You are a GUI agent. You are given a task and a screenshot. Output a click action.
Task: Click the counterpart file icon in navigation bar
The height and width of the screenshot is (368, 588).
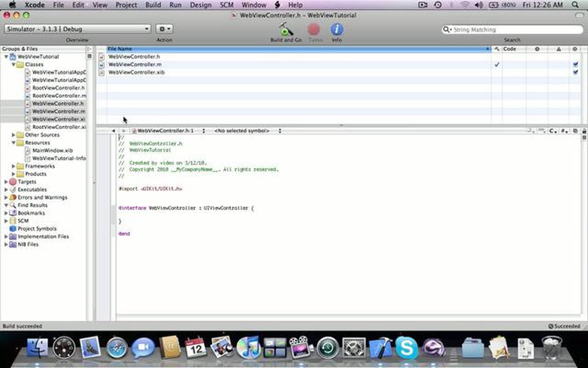click(575, 131)
